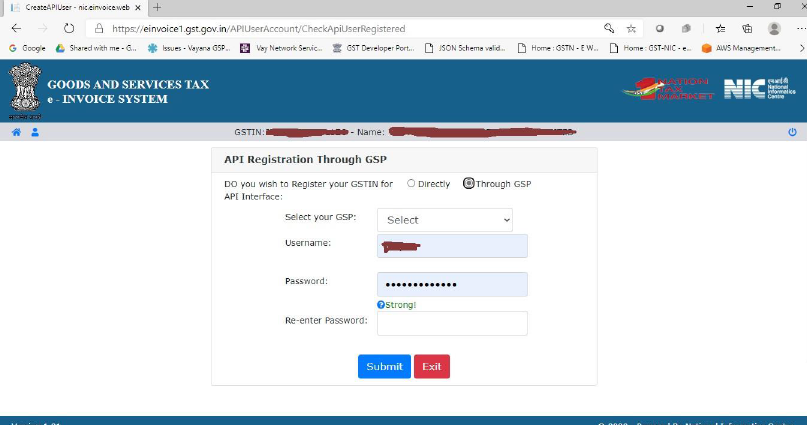Viewport: 807px width, 425px height.
Task: Open the user profile icon
Action: point(35,132)
